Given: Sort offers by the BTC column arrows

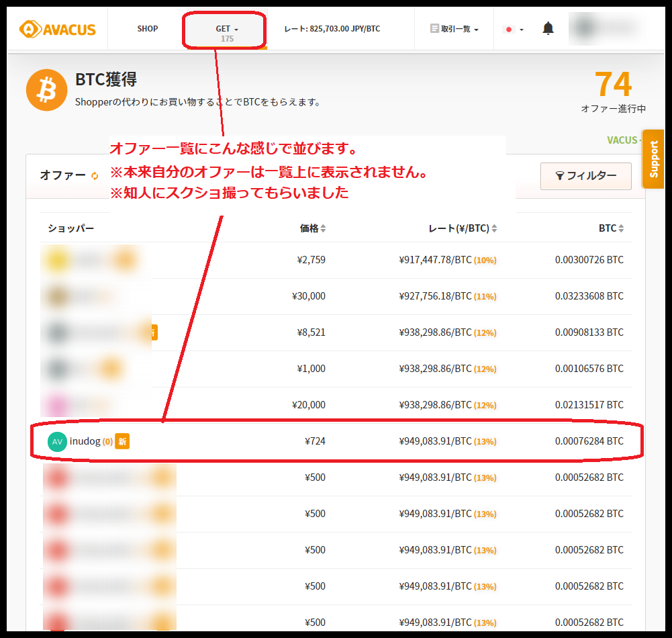Looking at the screenshot, I should click(x=621, y=228).
